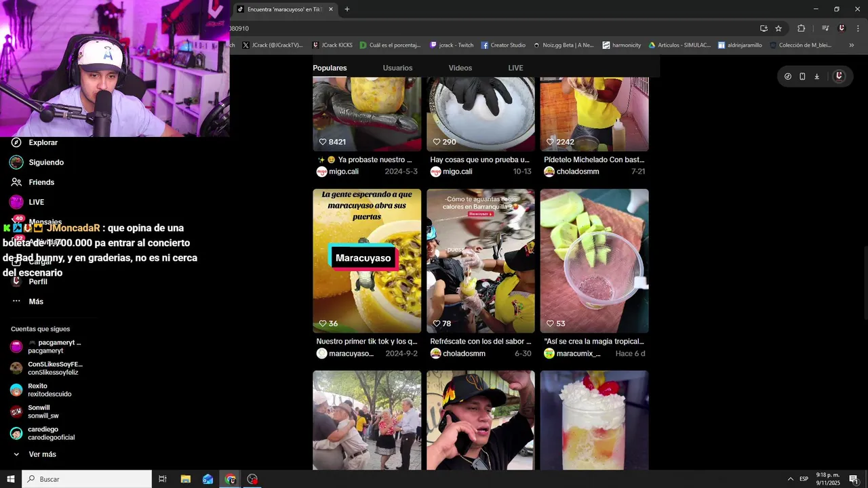Switch to the Videos tab

[460, 68]
